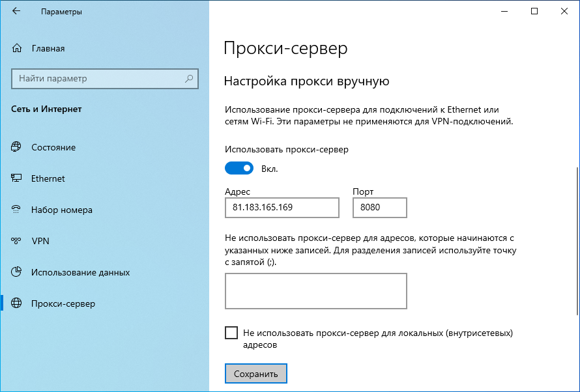Image resolution: width=580 pixels, height=392 pixels.
Task: Select the Состояние globe icon
Action: 16,147
